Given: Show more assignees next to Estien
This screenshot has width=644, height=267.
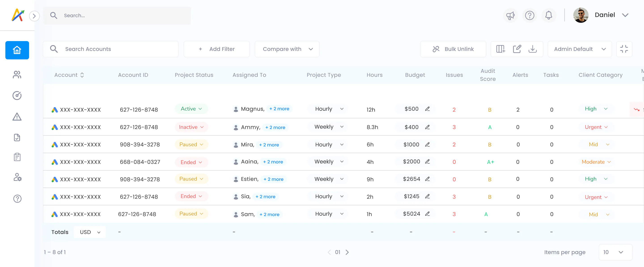Looking at the screenshot, I should point(273,179).
